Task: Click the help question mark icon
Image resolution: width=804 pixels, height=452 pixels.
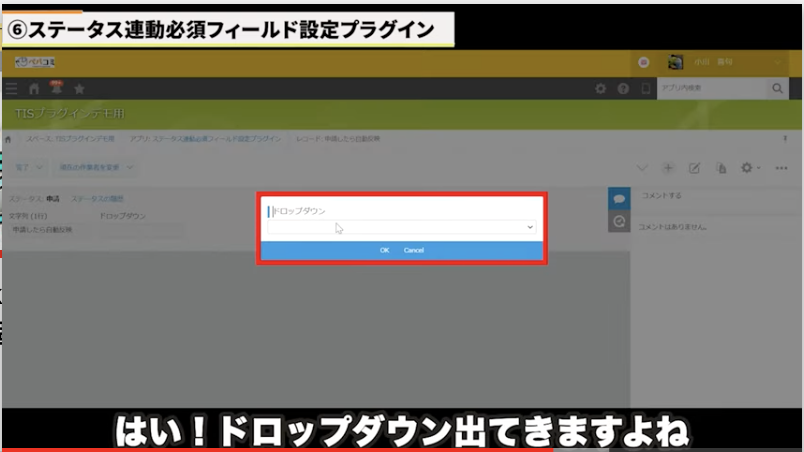Action: coord(623,89)
